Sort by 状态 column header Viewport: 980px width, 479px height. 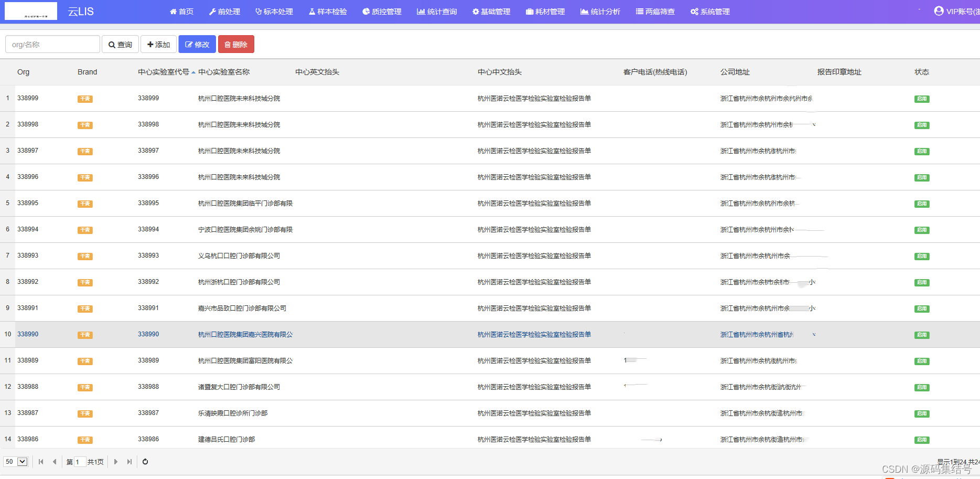(x=922, y=72)
